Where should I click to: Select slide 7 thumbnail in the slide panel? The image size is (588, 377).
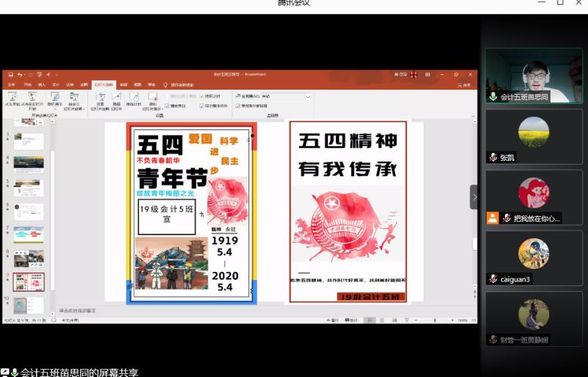[x=29, y=235]
